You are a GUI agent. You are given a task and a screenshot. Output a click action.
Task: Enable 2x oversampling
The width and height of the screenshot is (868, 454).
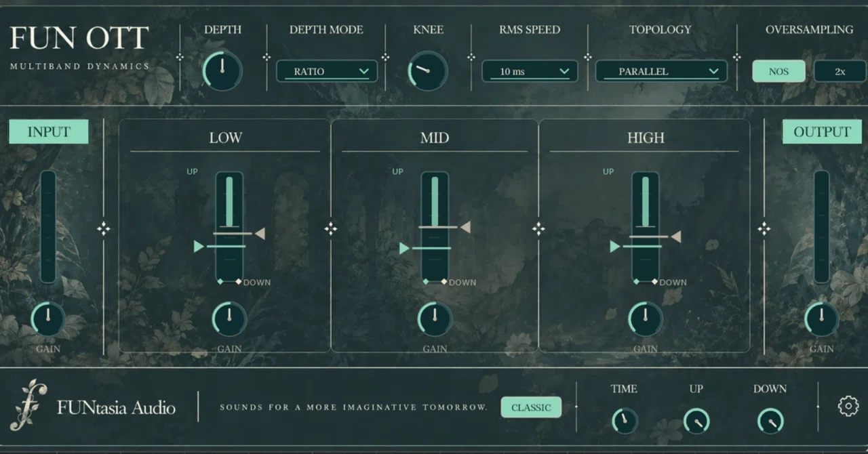[840, 71]
